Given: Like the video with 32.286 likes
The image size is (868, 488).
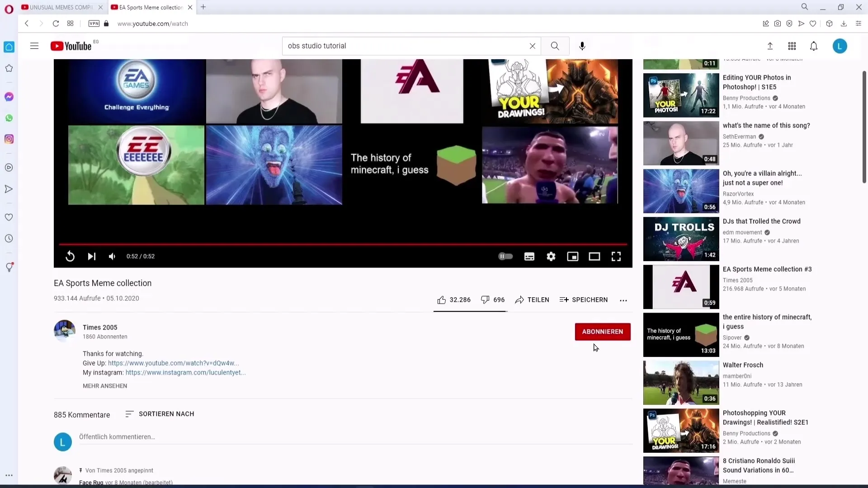Looking at the screenshot, I should click(454, 300).
